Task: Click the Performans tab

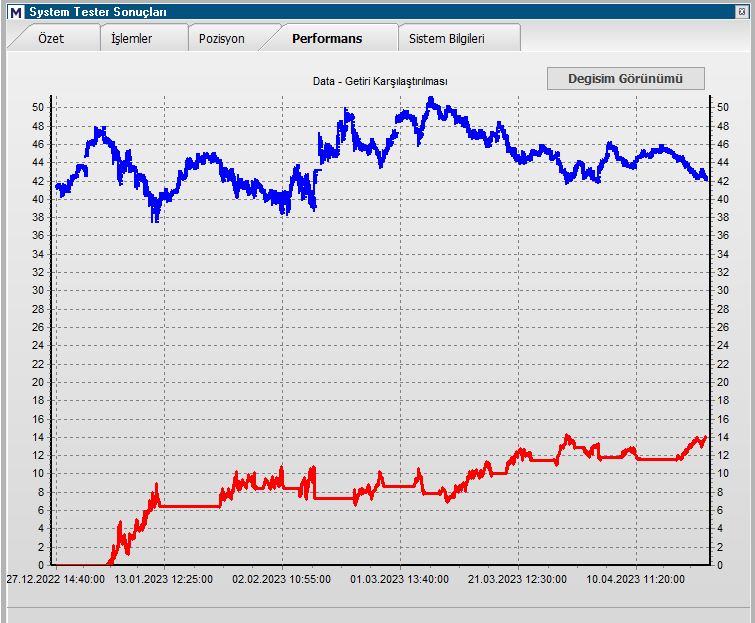Action: pyautogui.click(x=327, y=39)
